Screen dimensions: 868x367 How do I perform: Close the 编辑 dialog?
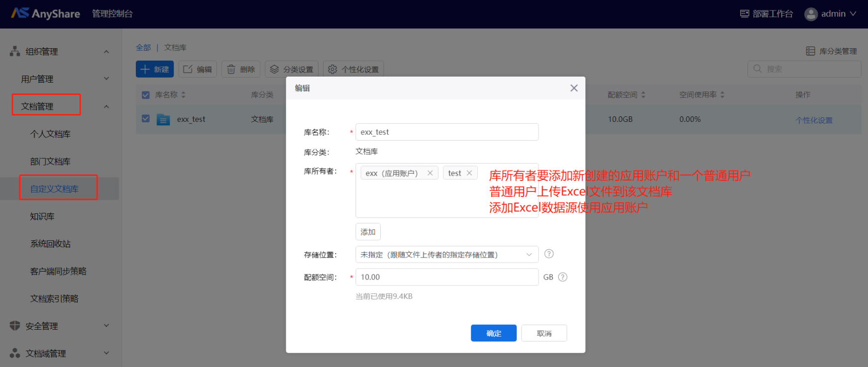574,88
